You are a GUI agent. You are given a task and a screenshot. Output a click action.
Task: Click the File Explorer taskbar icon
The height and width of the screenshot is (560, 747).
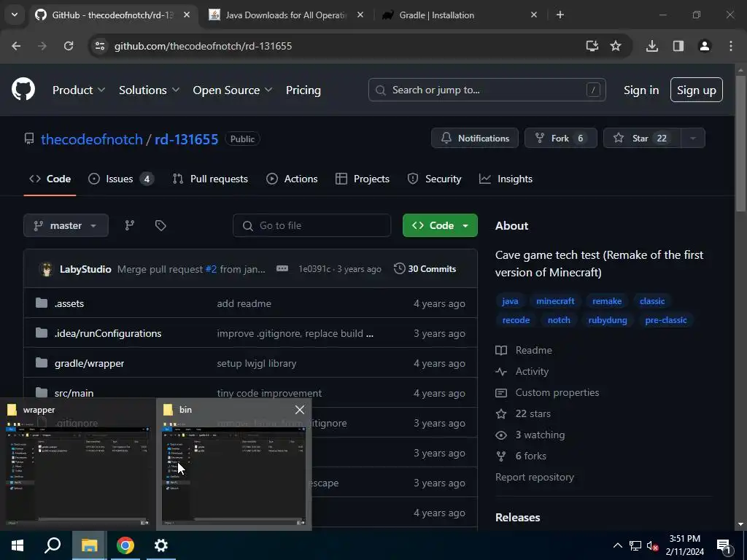click(90, 545)
